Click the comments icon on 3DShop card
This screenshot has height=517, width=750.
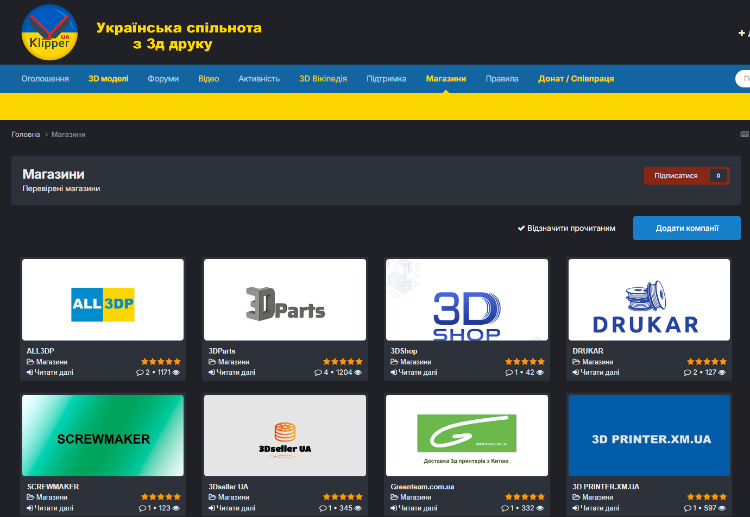[x=509, y=373]
